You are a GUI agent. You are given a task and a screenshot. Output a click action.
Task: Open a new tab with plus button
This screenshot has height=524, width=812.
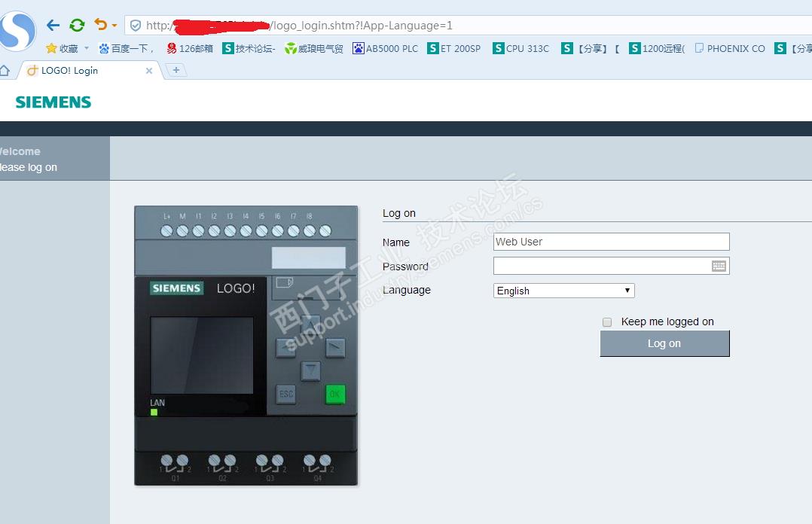coord(176,70)
